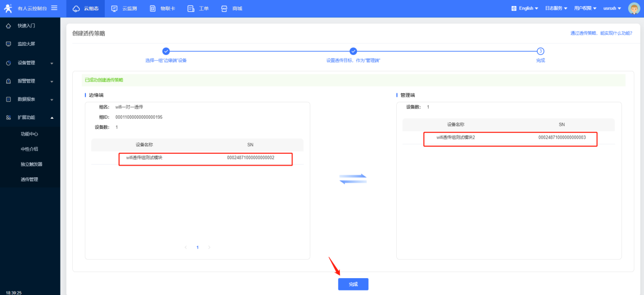Switch to the 云监测 tab
The width and height of the screenshot is (644, 295).
(124, 9)
